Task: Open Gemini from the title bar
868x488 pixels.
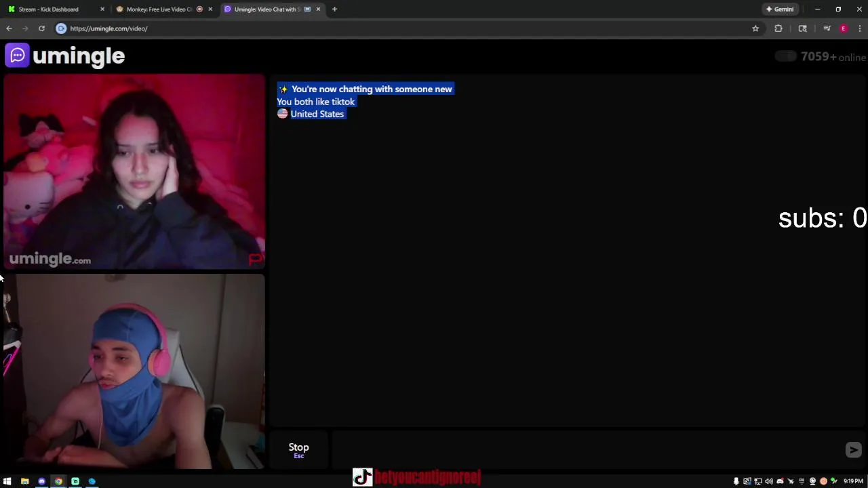Action: pyautogui.click(x=780, y=9)
